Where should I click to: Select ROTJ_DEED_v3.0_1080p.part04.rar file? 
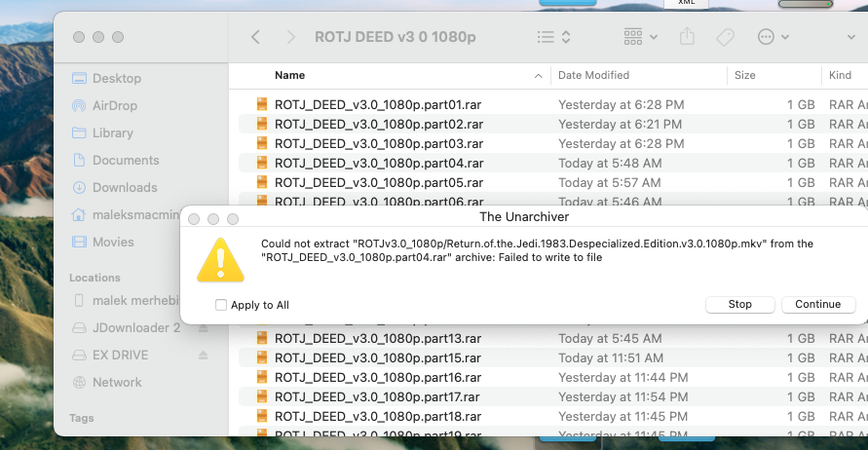click(x=379, y=164)
